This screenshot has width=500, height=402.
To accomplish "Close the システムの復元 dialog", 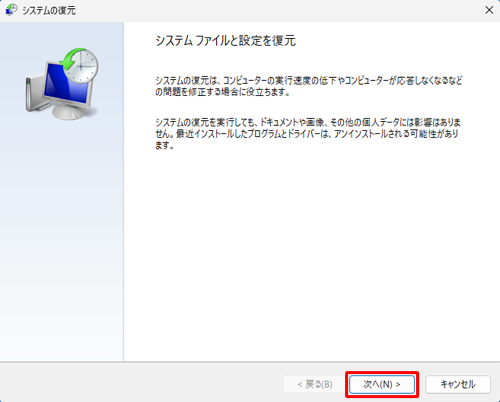I will pyautogui.click(x=489, y=10).
